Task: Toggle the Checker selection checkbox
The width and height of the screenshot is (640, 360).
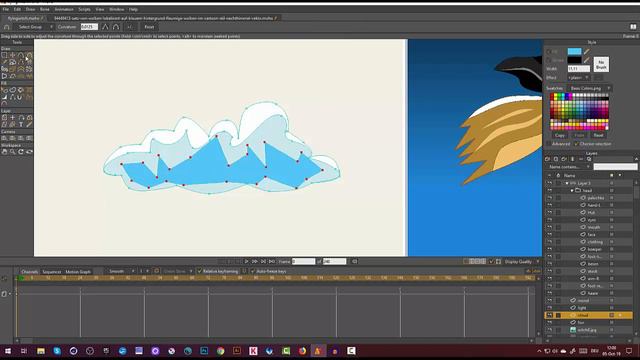Action: pos(576,144)
